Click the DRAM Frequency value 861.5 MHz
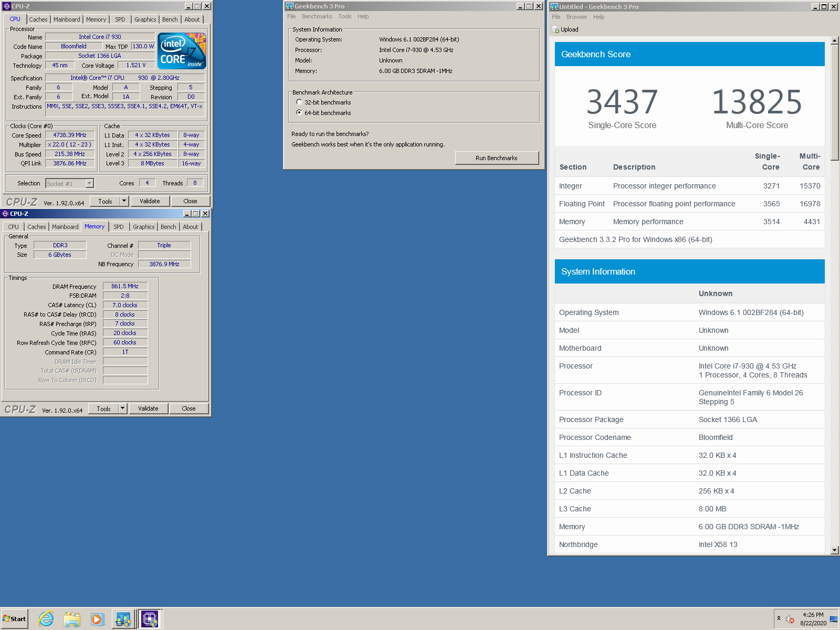This screenshot has height=630, width=840. (125, 286)
